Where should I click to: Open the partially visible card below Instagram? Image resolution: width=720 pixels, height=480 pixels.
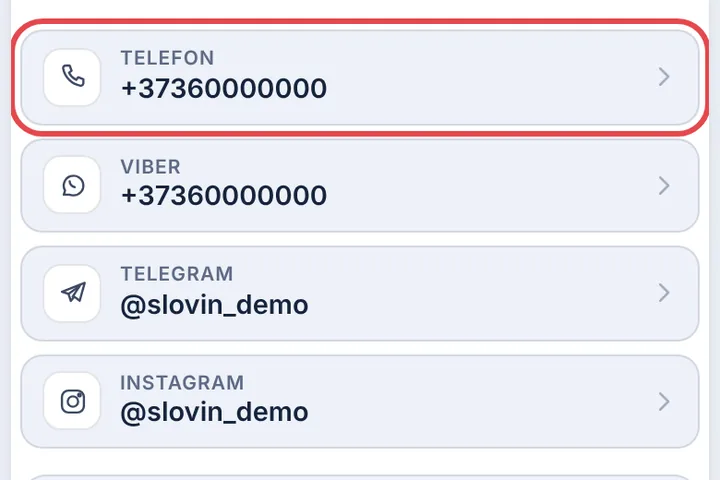(x=360, y=477)
